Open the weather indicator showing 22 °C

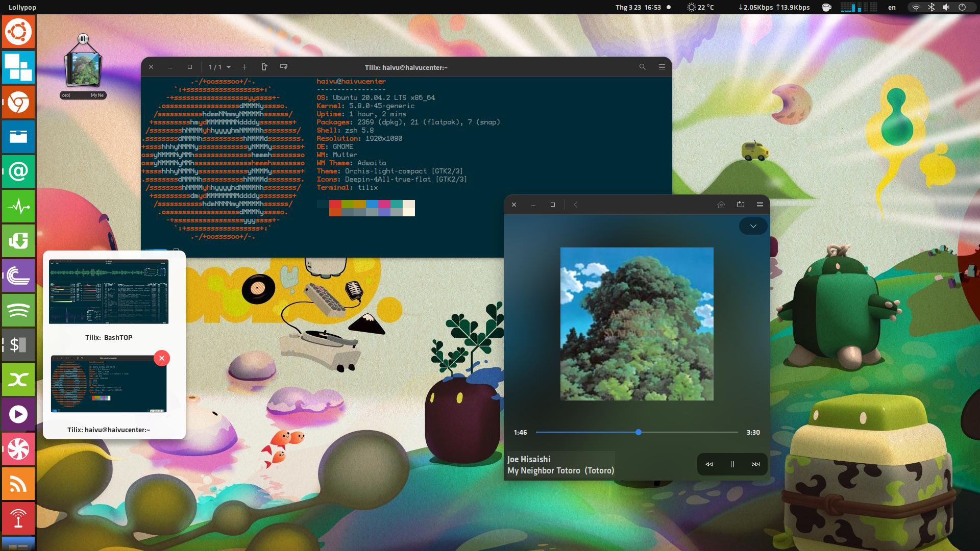click(x=700, y=7)
